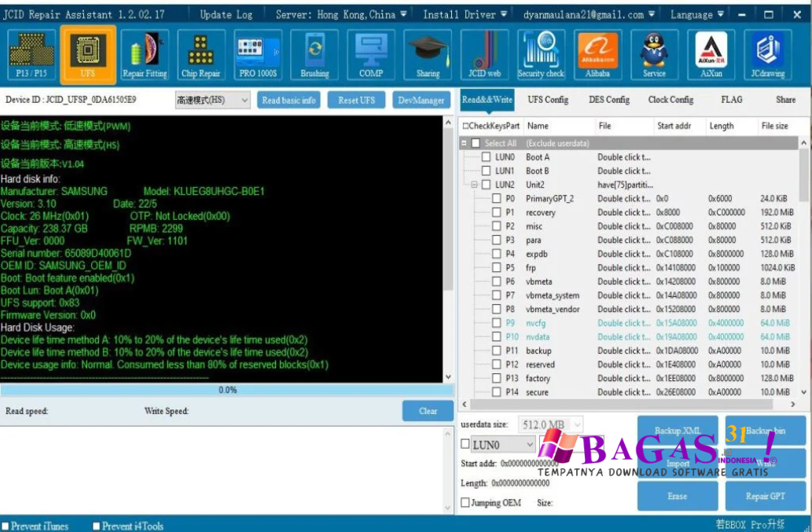Switch to the UFS Config tab

point(548,99)
